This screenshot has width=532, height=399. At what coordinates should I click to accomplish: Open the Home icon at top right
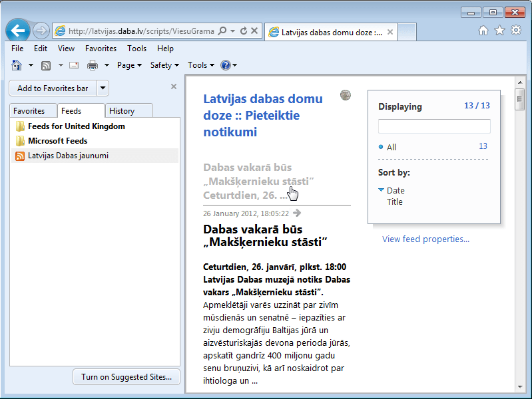483,31
